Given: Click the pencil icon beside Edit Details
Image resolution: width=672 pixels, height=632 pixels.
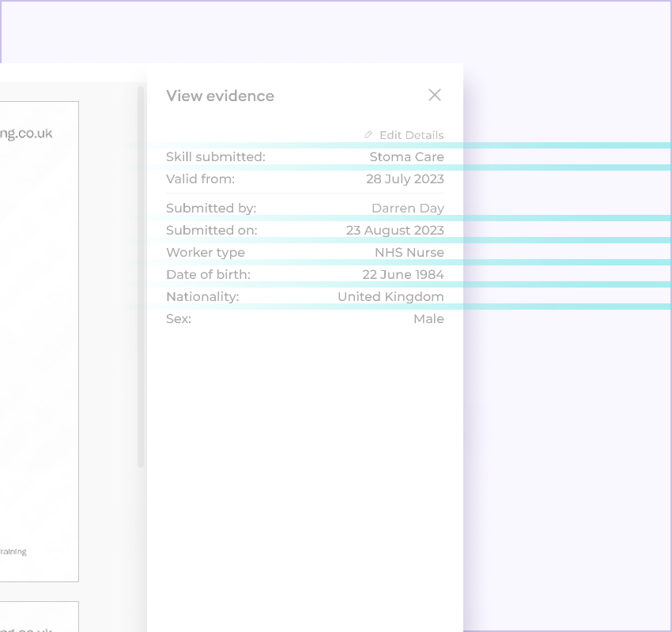Looking at the screenshot, I should 368,135.
